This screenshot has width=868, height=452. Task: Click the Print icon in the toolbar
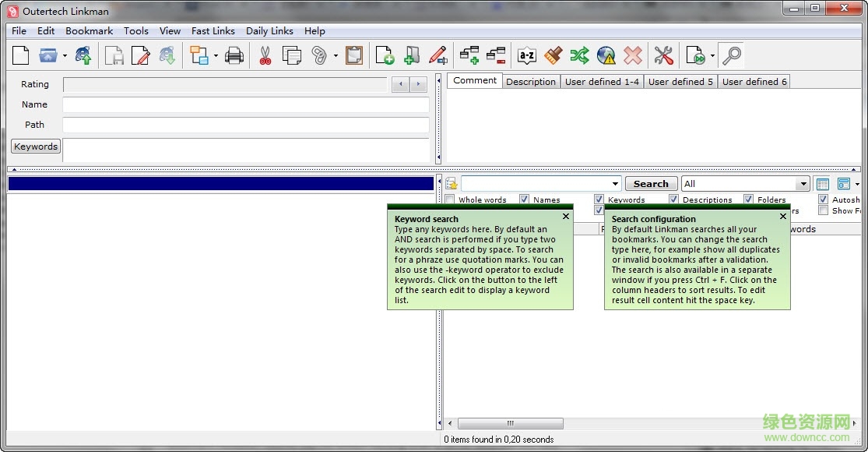(x=235, y=55)
